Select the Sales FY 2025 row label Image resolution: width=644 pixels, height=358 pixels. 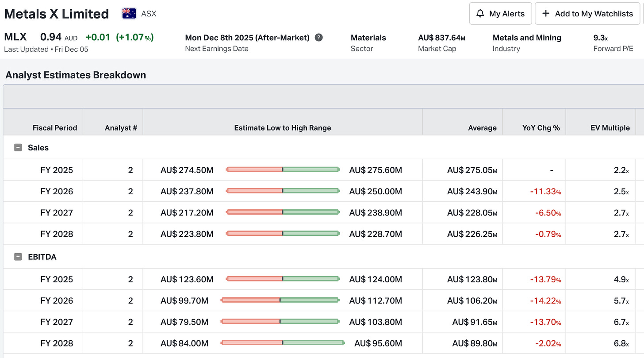[x=57, y=170]
